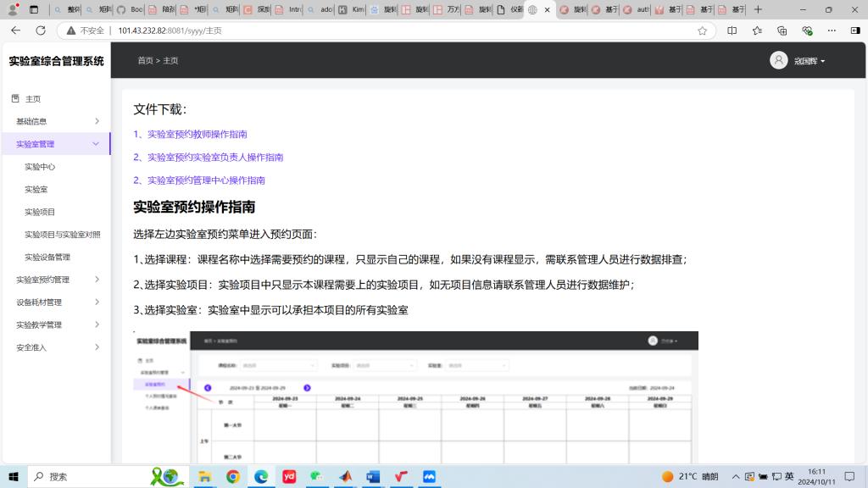The width and height of the screenshot is (868, 488).
Task: Click the user avatar icon in header
Action: click(x=778, y=60)
